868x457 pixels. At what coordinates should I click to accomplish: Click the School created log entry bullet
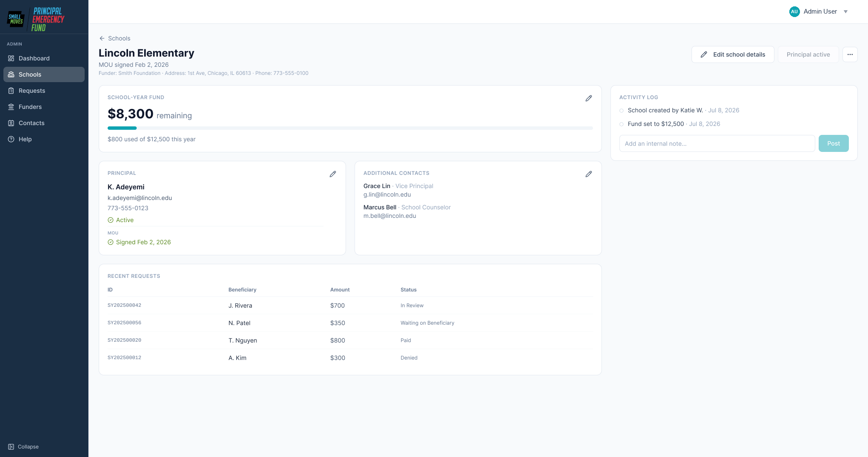[x=621, y=111]
